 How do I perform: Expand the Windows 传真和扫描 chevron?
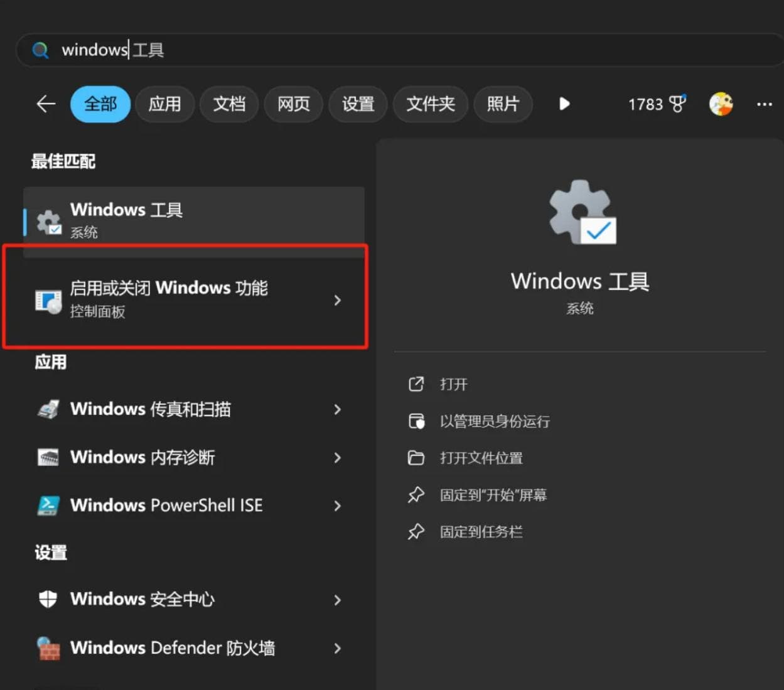tap(338, 409)
